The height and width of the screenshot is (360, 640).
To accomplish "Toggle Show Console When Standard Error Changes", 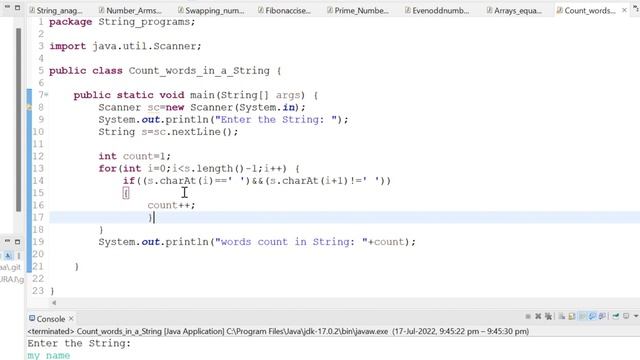I will 602,316.
